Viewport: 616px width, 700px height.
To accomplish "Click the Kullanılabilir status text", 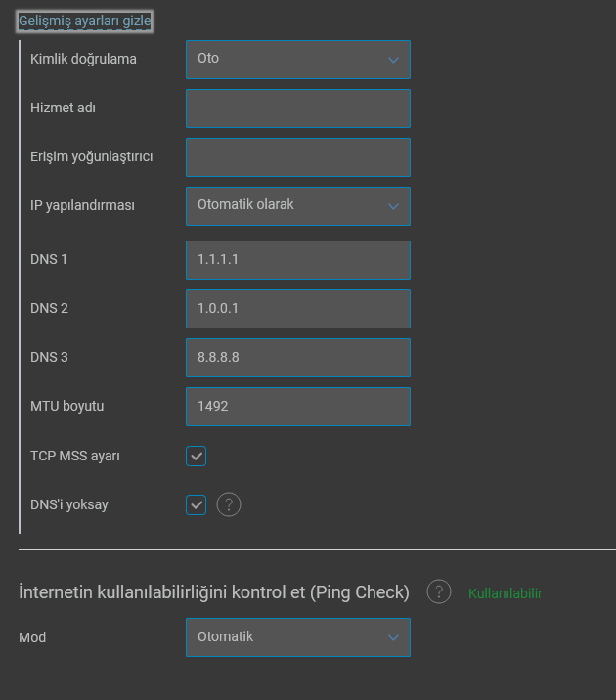I will tap(506, 593).
